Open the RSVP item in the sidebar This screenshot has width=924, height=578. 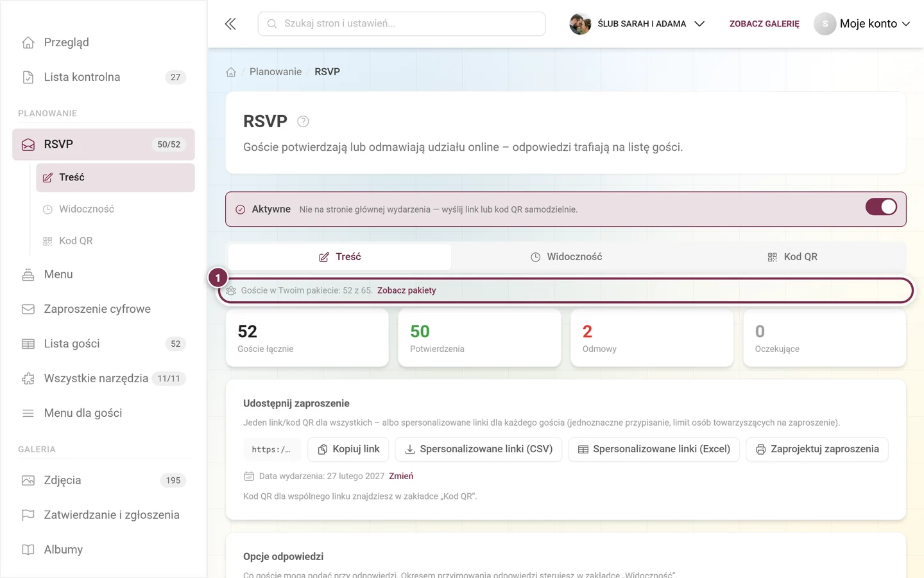103,144
